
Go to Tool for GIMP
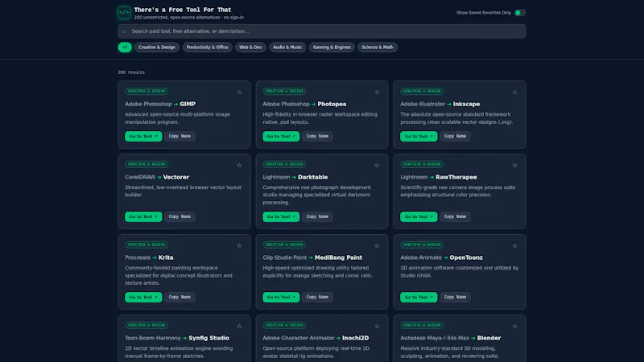(143, 136)
